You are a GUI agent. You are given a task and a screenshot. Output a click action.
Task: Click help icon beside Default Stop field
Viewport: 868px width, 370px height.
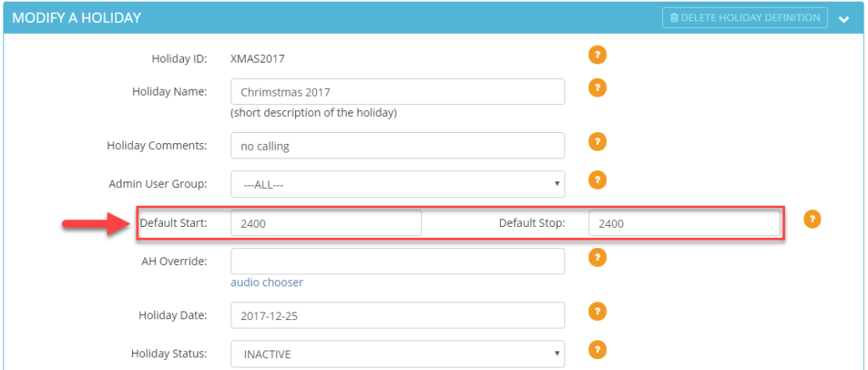812,218
